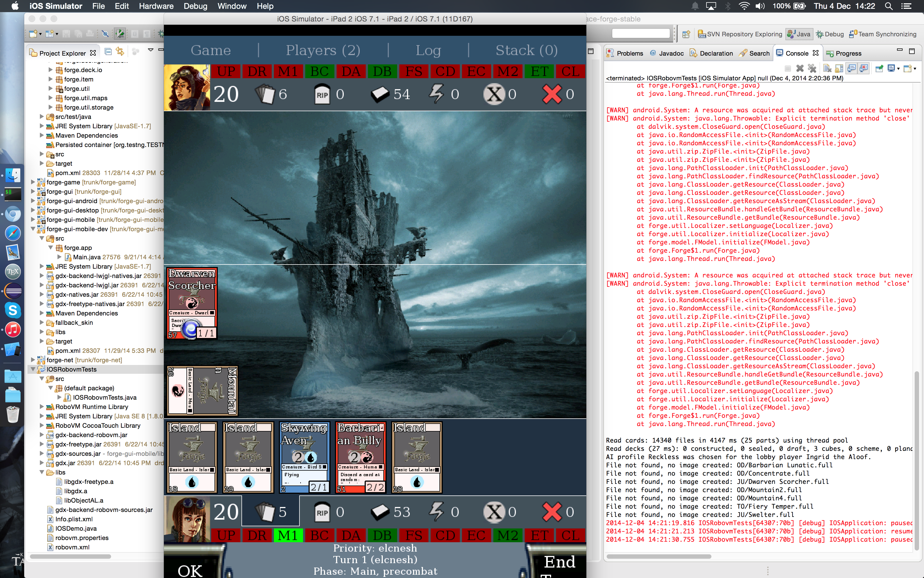Select the Java perspective button
This screenshot has height=578, width=924.
(799, 34)
